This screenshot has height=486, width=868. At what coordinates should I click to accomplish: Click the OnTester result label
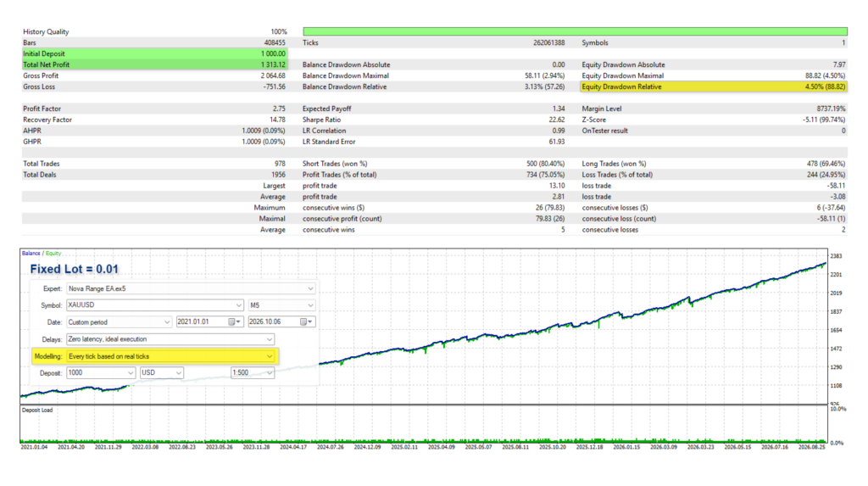[x=605, y=131]
